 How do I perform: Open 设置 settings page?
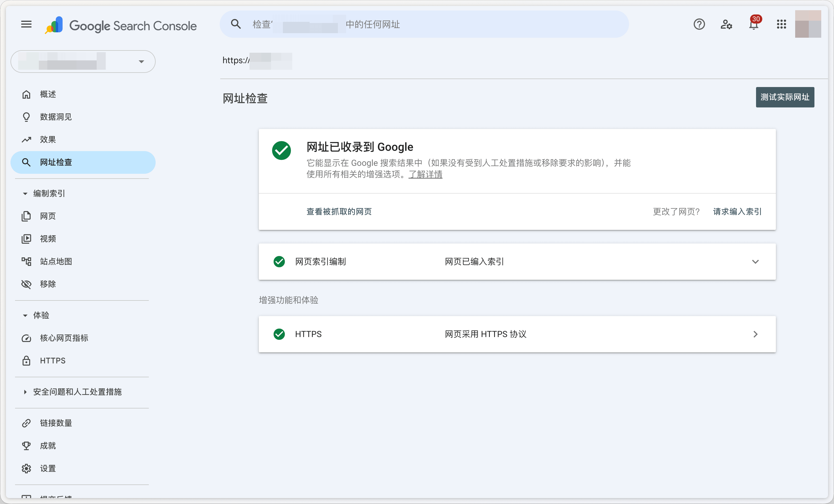(x=83, y=468)
